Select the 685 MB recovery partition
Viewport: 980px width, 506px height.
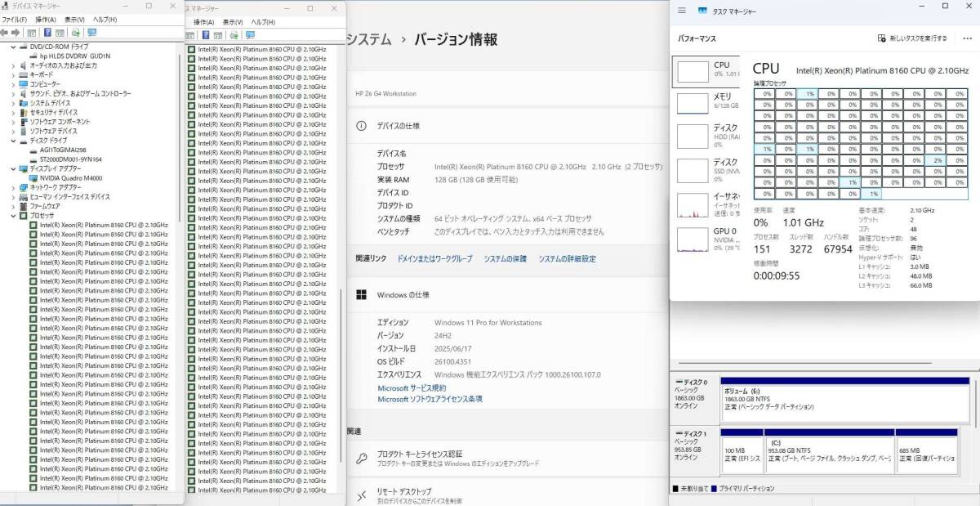(x=926, y=450)
